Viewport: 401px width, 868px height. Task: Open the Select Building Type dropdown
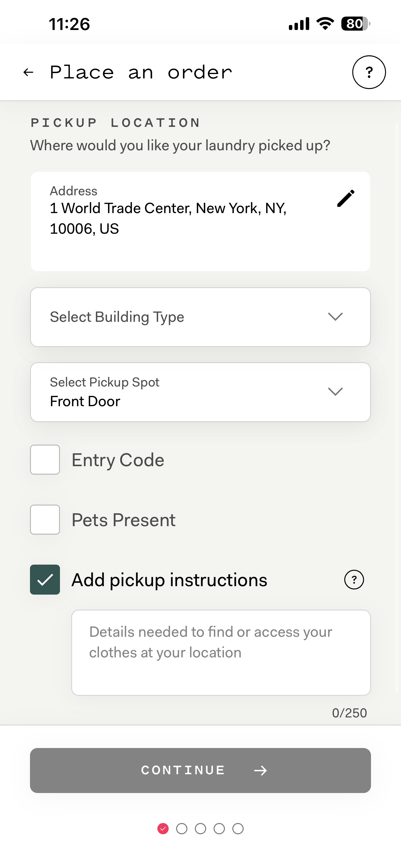tap(200, 317)
